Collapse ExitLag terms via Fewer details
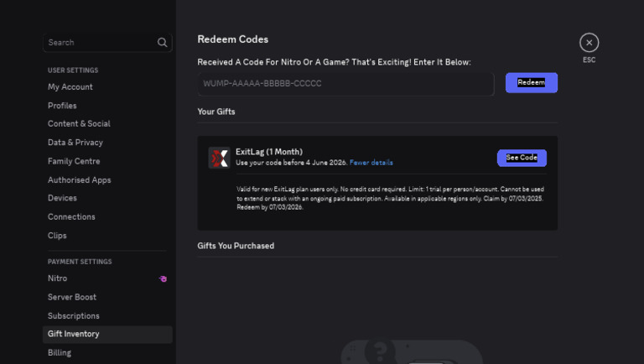The width and height of the screenshot is (644, 364). click(x=371, y=163)
